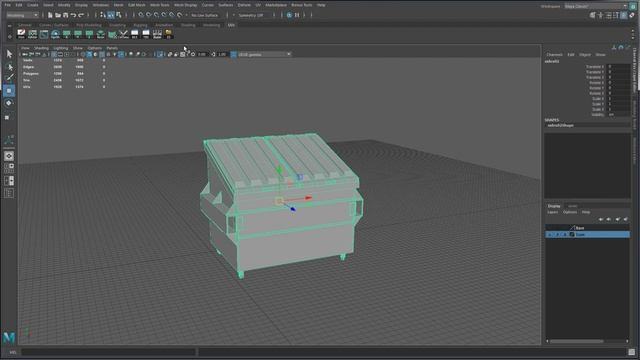This screenshot has width=640, height=360.
Task: Switch to single perspective pane layout
Action: pos(9,156)
